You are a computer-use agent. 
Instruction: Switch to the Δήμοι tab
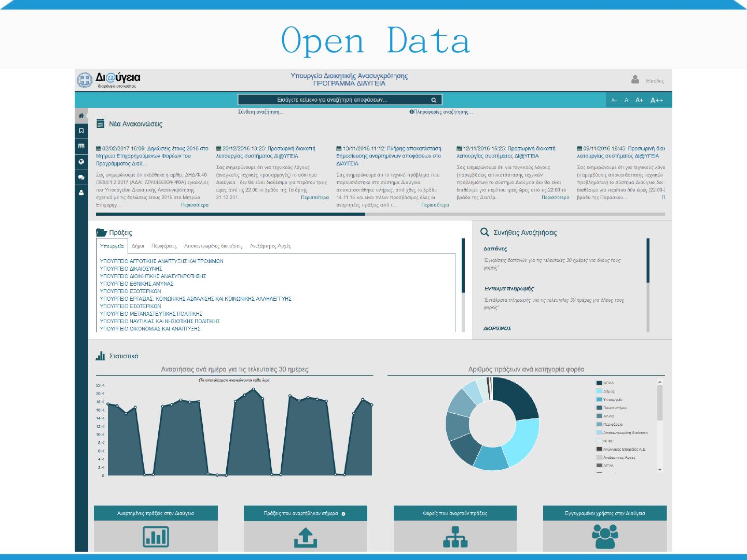[x=138, y=246]
